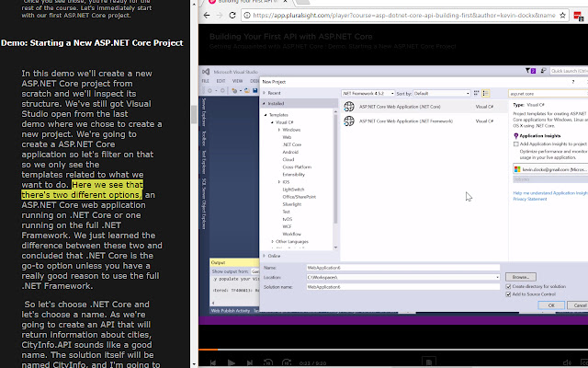
Task: Expand the iOS tree node
Action: click(x=279, y=182)
